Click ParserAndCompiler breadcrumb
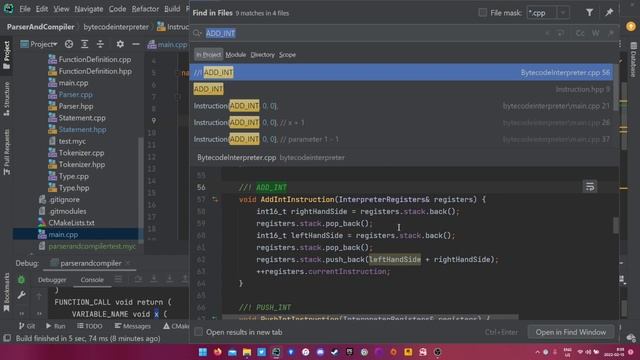 (x=40, y=27)
